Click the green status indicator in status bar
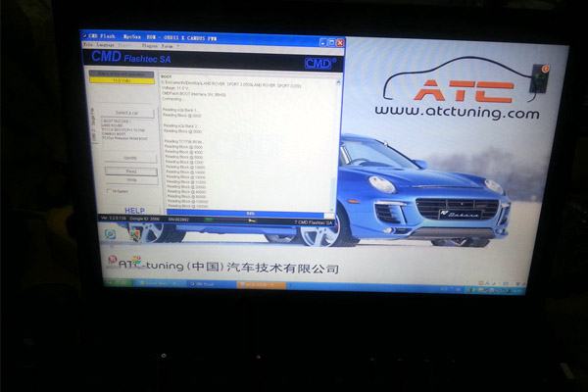 coord(209,220)
